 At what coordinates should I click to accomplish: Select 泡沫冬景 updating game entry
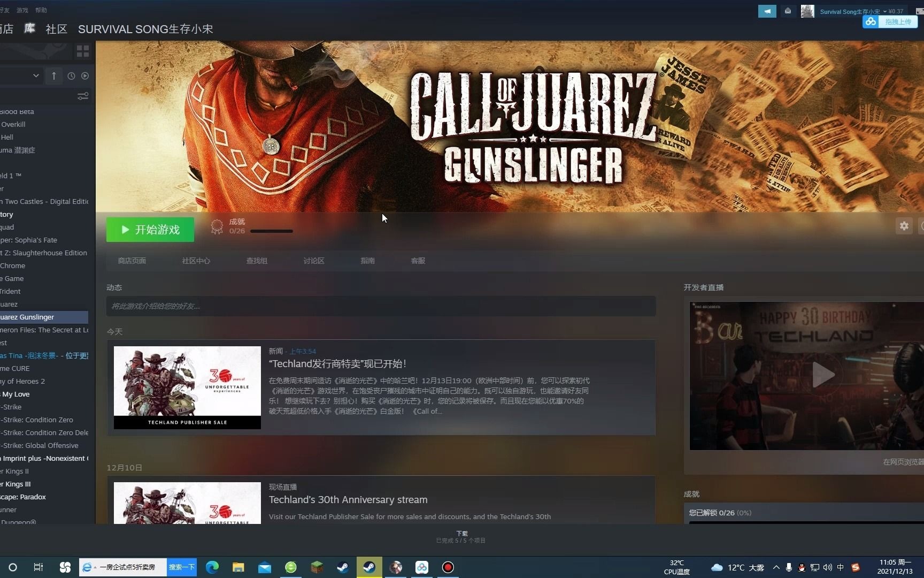point(44,355)
